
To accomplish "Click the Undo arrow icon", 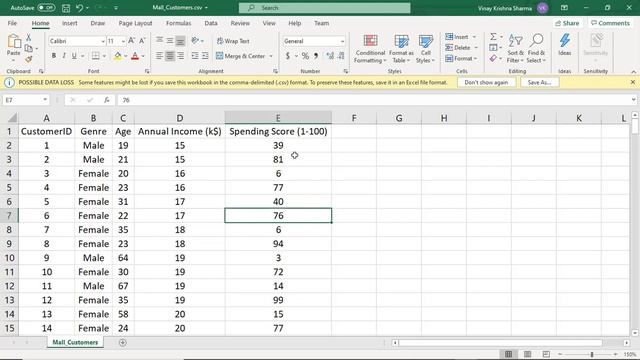I will [80, 8].
